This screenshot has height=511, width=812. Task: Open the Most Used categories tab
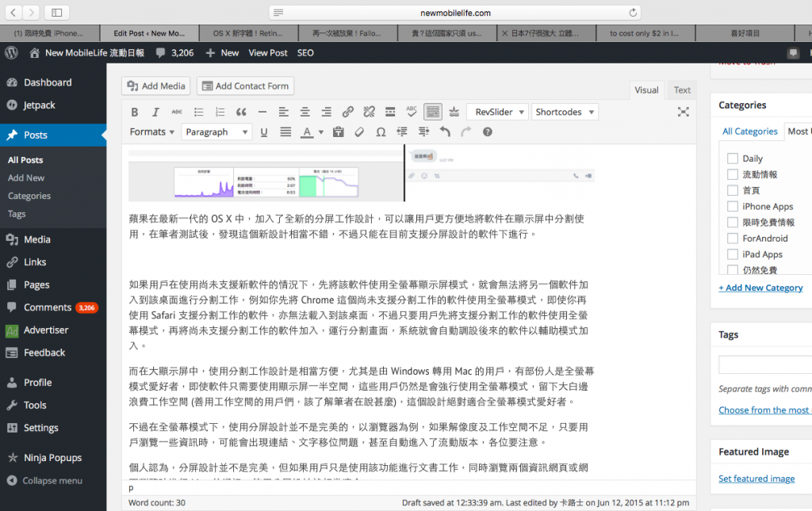799,131
